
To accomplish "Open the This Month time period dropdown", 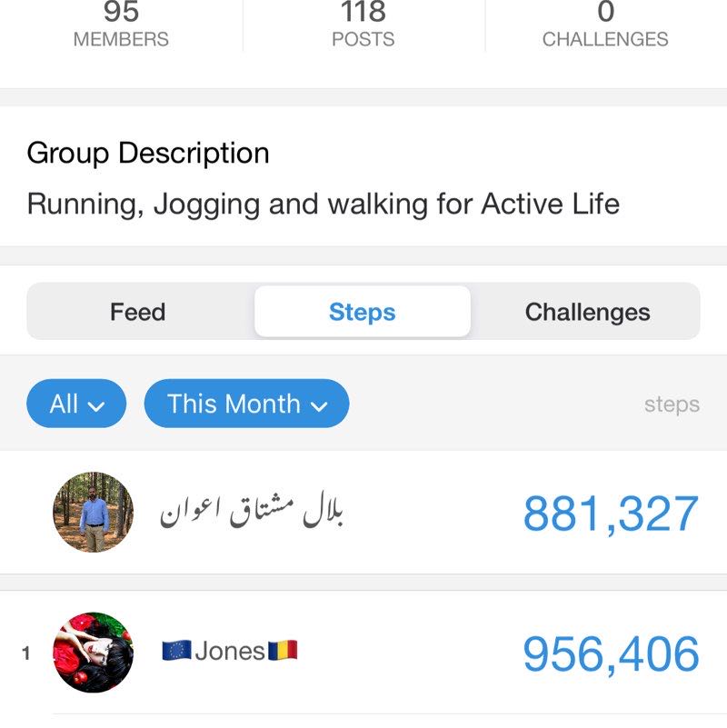I will pos(245,404).
